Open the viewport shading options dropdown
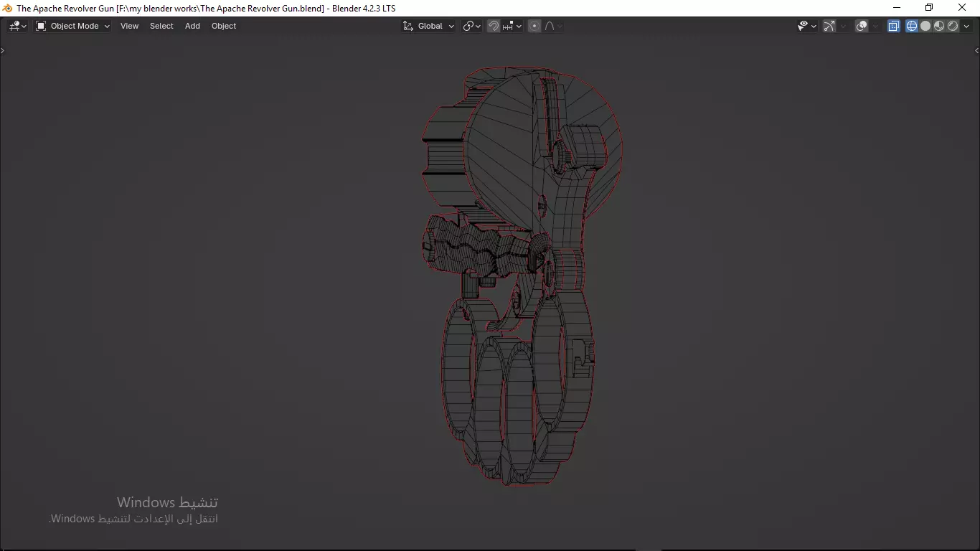Viewport: 980px width, 551px height. 966,26
